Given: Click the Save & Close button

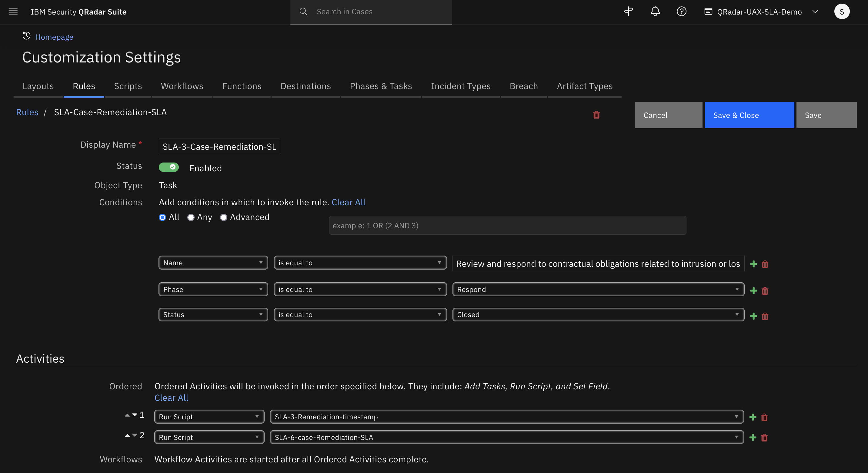Looking at the screenshot, I should click(x=749, y=115).
